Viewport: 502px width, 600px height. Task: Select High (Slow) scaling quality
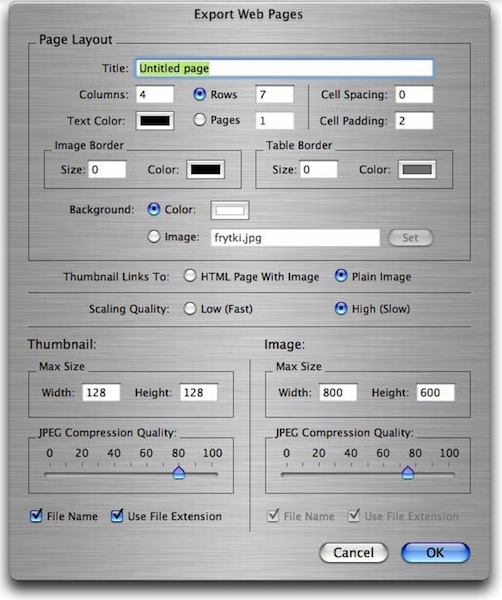tap(341, 308)
